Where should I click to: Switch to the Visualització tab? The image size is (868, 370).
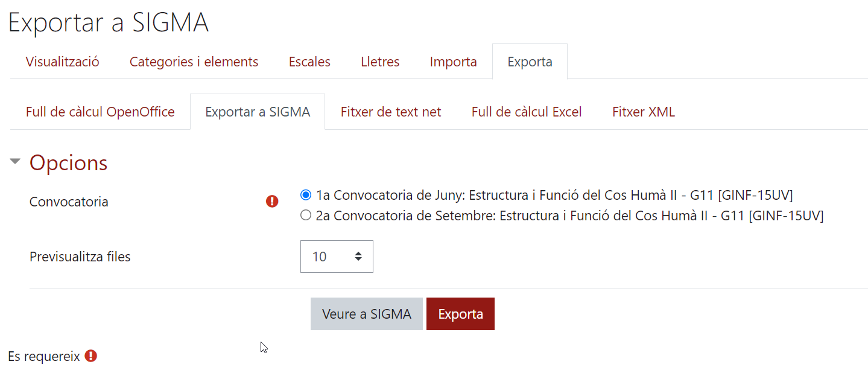pyautogui.click(x=63, y=62)
